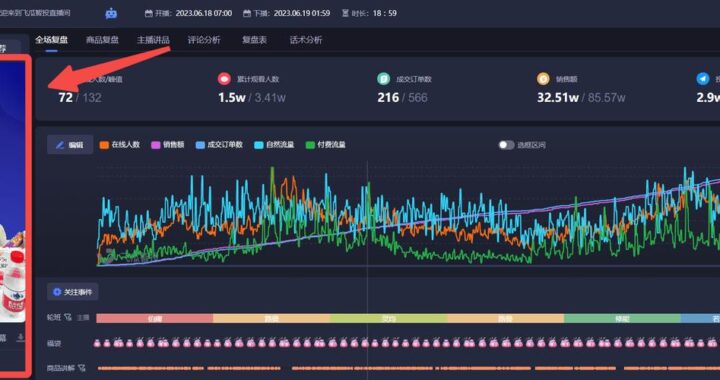Toggle the 成交订单数 legend series
Viewport: 720px width, 380px height.
(x=219, y=145)
